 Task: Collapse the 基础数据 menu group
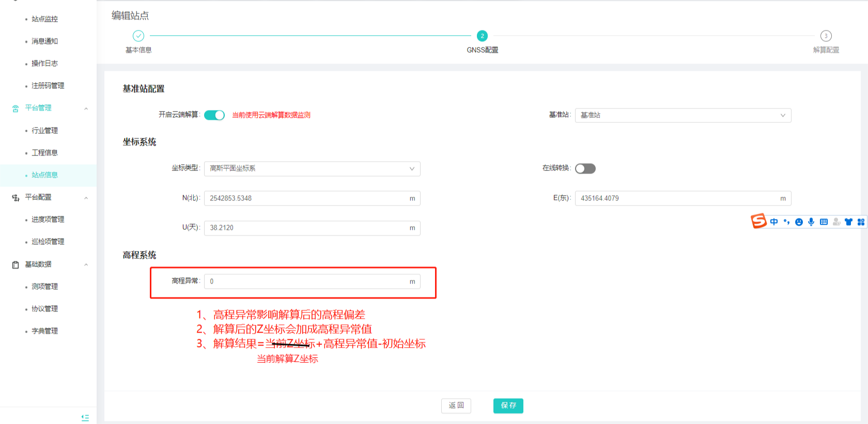86,265
